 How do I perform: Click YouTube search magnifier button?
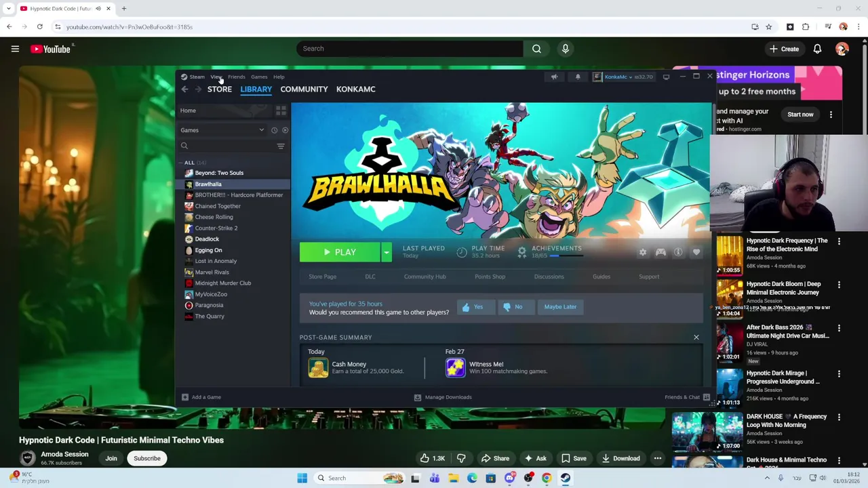pyautogui.click(x=536, y=49)
